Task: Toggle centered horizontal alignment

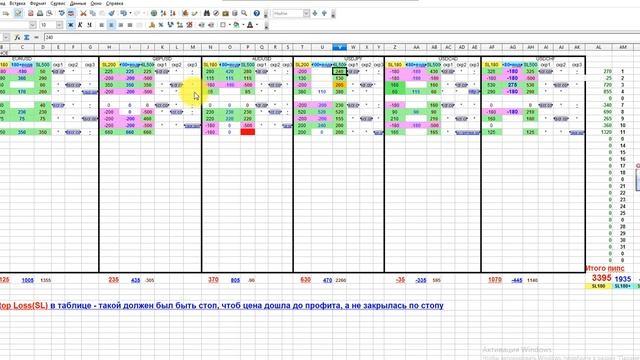Action: coord(111,25)
